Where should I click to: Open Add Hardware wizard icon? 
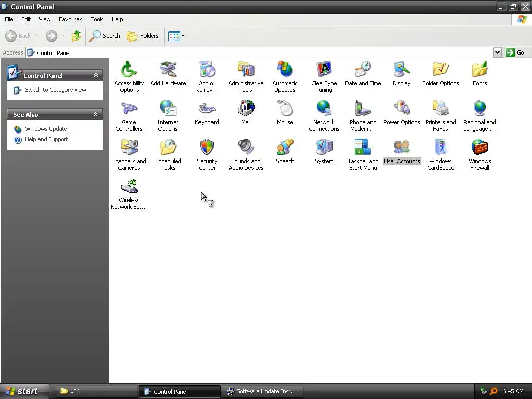pos(168,70)
